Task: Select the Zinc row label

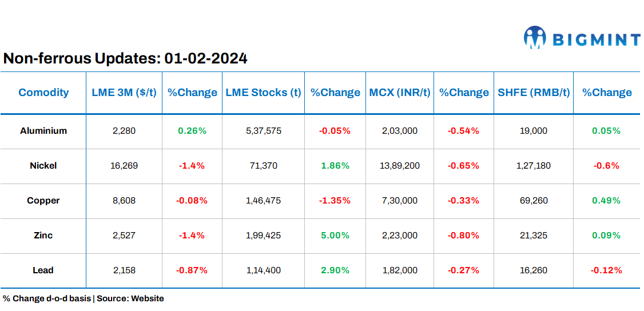Action: click(x=43, y=236)
